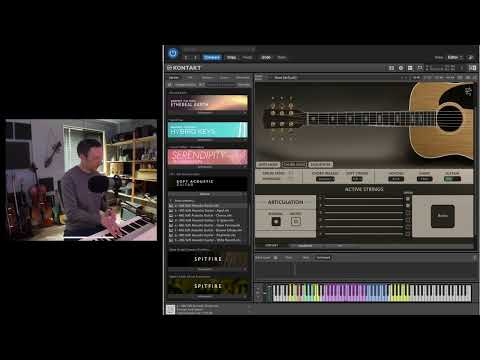Click the Spitfire emblem at top-right of guitar
The height and width of the screenshot is (360, 480).
coord(468,91)
